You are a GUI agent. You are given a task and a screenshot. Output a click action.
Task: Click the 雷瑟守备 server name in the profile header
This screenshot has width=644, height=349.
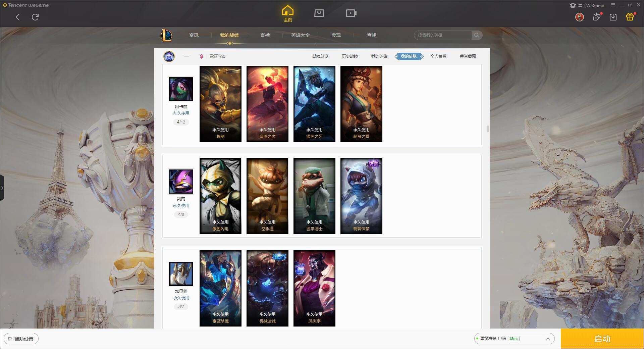[x=218, y=56]
